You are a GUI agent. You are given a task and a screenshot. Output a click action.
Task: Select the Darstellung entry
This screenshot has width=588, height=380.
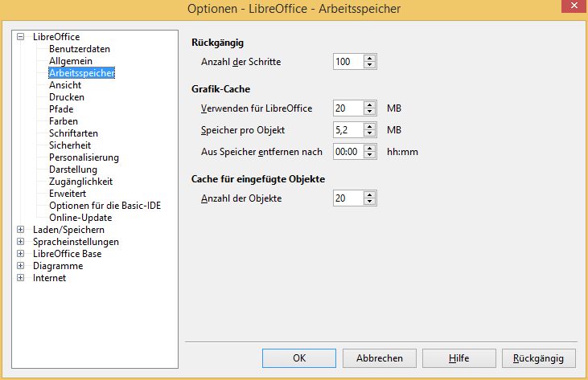pos(73,170)
